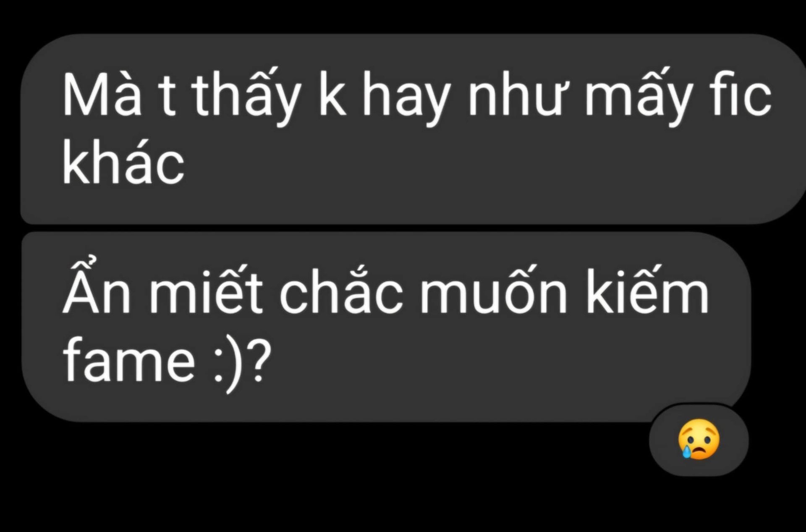Click the word "Mà" starting first message

click(x=102, y=93)
